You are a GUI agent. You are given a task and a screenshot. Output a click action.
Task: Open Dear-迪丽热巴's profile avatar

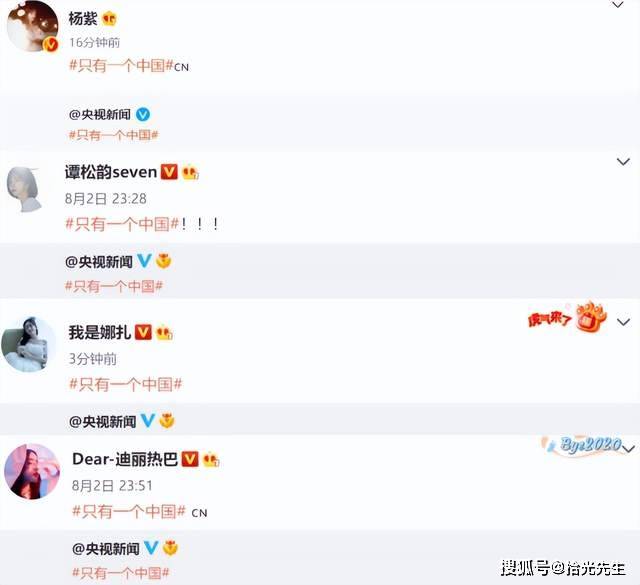click(32, 471)
